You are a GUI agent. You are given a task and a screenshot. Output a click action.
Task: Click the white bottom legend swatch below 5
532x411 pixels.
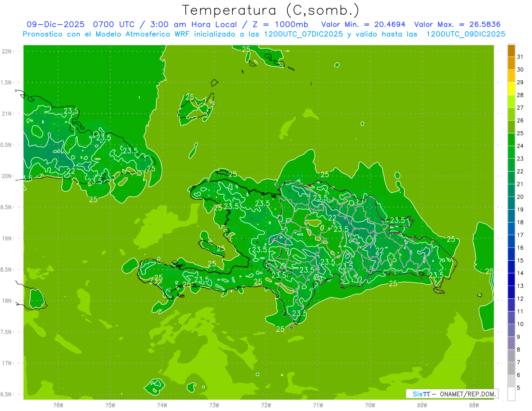pos(511,394)
